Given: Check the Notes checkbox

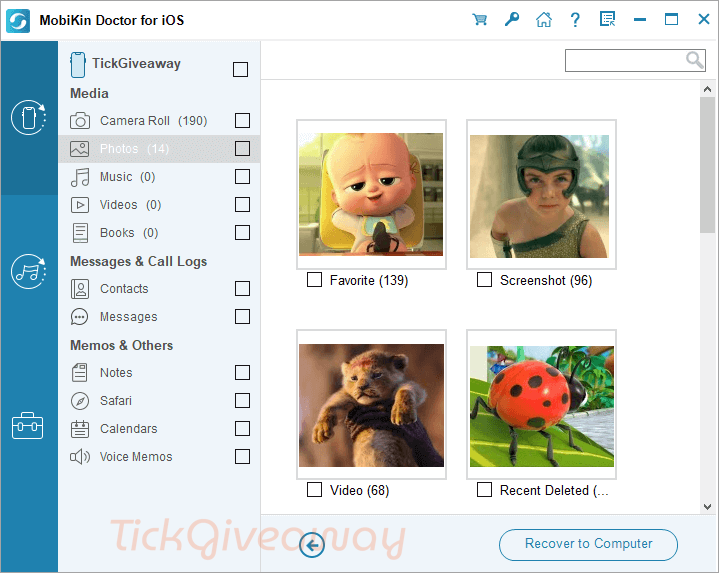Looking at the screenshot, I should [x=242, y=373].
